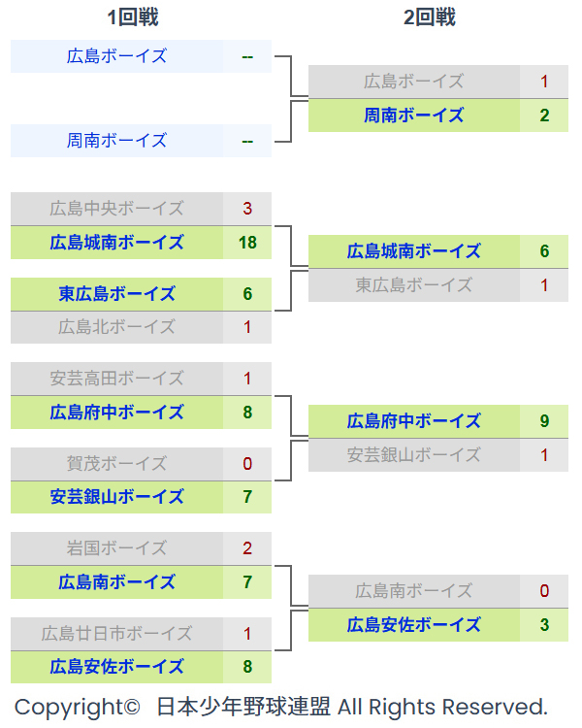
Task: Open 広島中央ボーイズ team link
Action: 116,209
